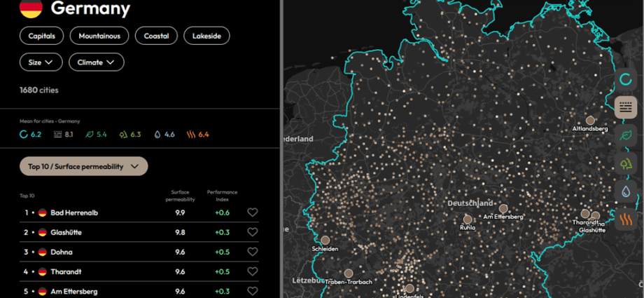Select the water drop layer icon on map sidebar
644x298 pixels.
(x=626, y=191)
